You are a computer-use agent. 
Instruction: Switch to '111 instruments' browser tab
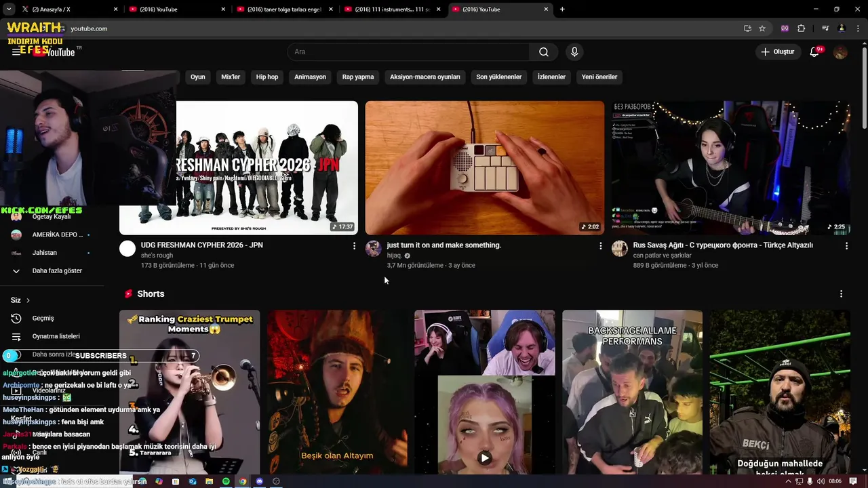[391, 9]
